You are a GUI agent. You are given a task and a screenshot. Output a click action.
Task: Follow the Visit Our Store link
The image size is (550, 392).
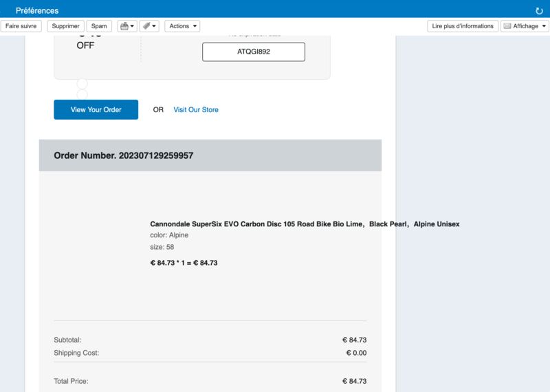coord(196,109)
